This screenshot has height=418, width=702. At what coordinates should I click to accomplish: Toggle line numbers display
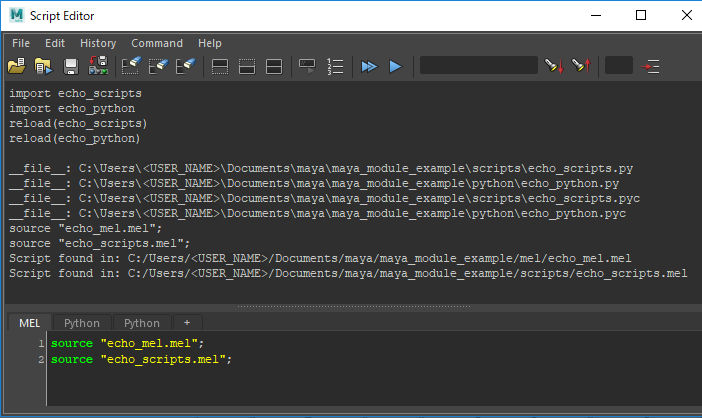[x=336, y=66]
